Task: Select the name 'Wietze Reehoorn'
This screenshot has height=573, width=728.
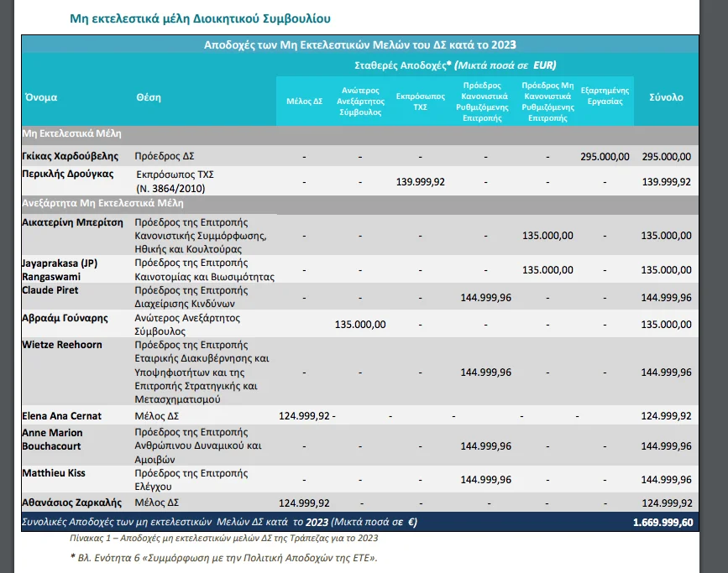Action: coord(62,345)
